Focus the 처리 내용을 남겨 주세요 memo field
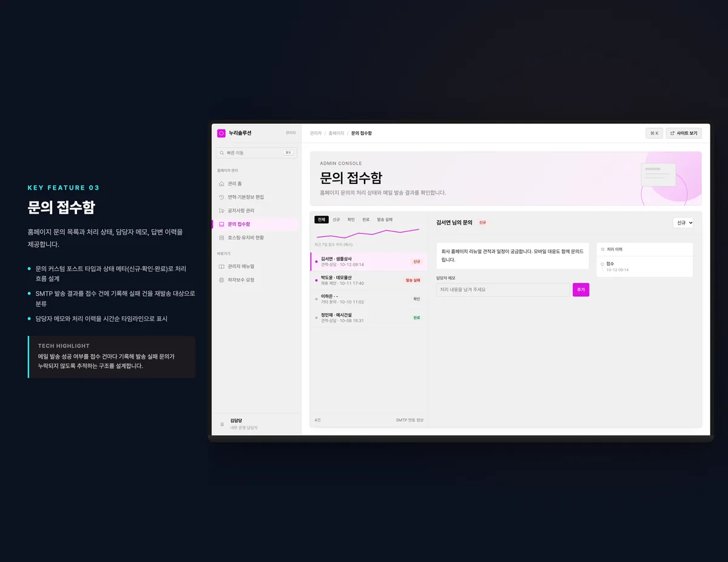 click(x=504, y=289)
